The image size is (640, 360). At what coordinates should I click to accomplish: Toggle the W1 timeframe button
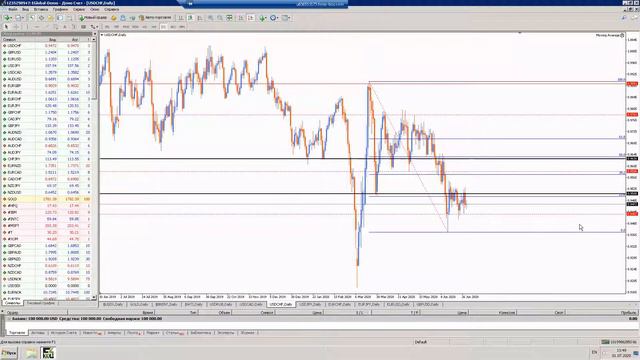[x=173, y=27]
